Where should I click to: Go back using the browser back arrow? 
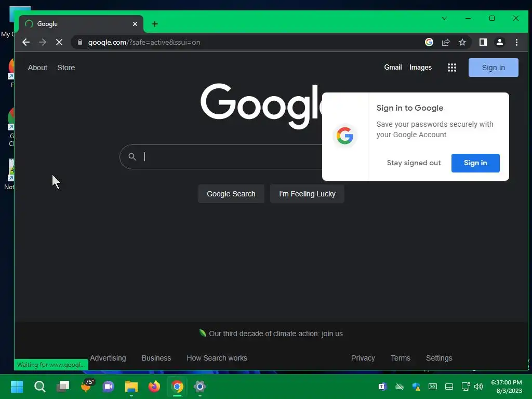(x=26, y=42)
